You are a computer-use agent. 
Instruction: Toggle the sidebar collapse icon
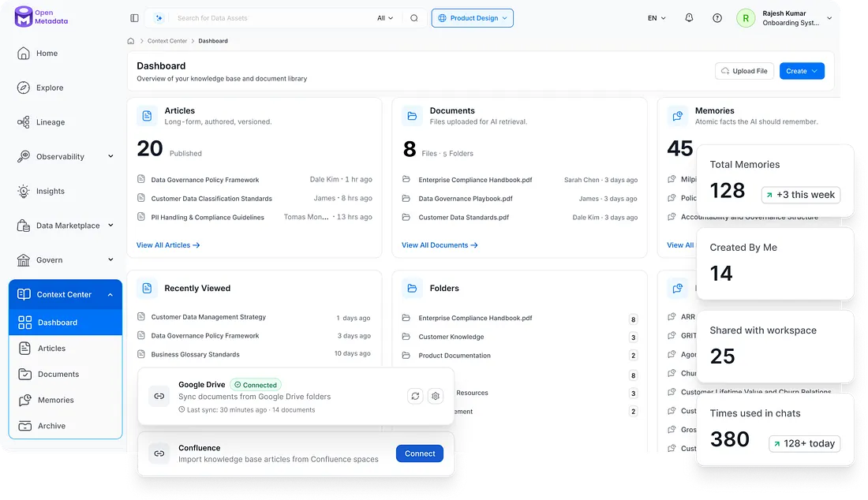click(x=134, y=18)
